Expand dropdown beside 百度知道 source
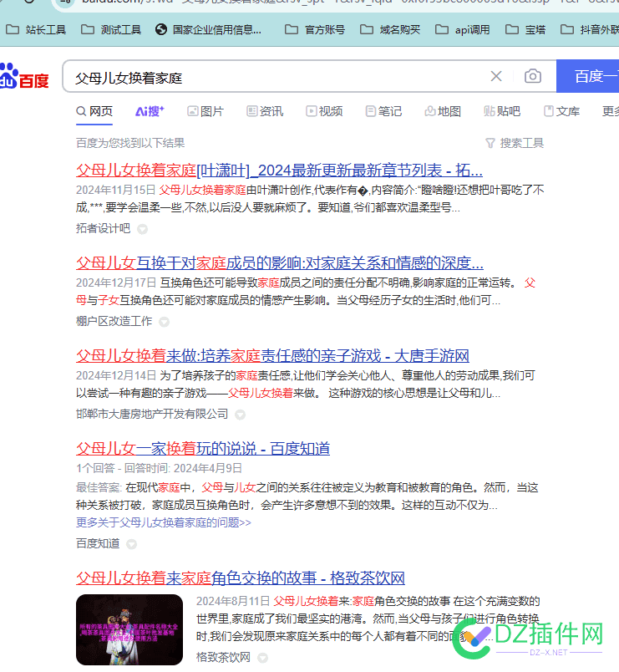Image resolution: width=619 pixels, height=672 pixels. click(x=131, y=544)
